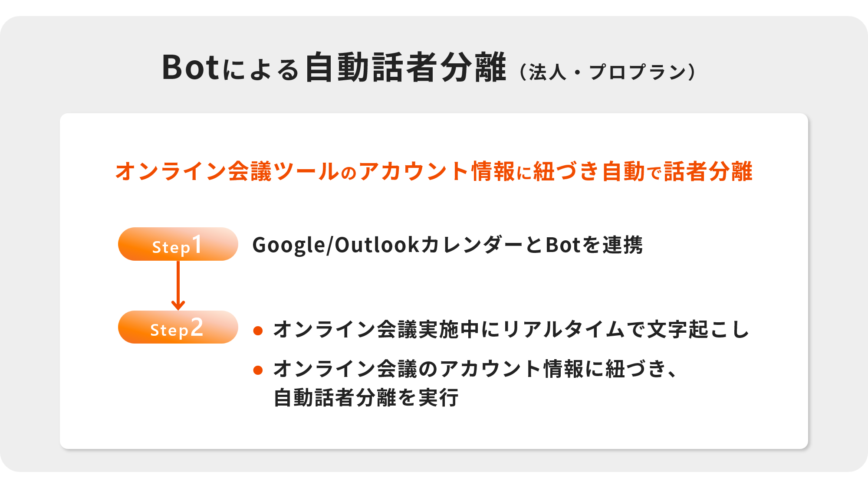Click the Step2 orange badge
Screen dimensions: 868x488
(178, 328)
